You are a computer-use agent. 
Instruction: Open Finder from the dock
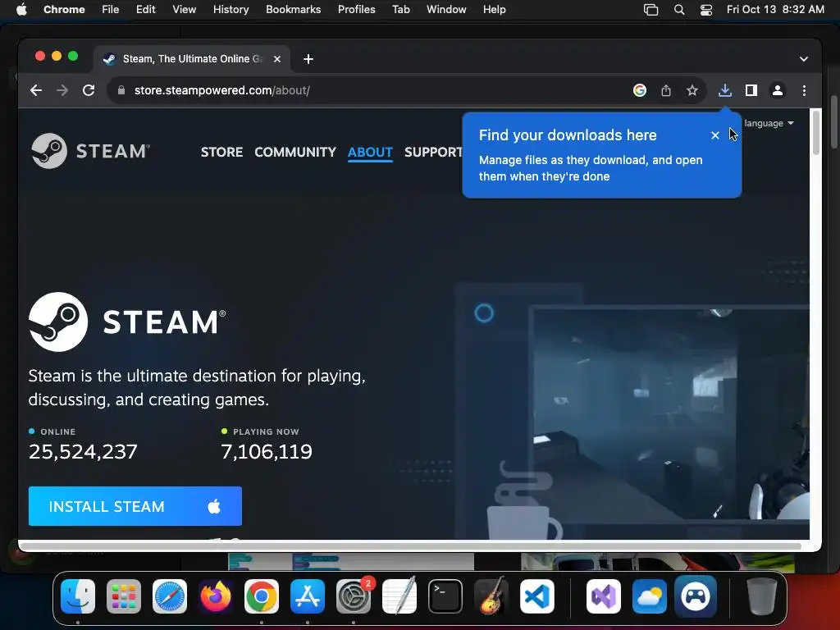(x=78, y=596)
